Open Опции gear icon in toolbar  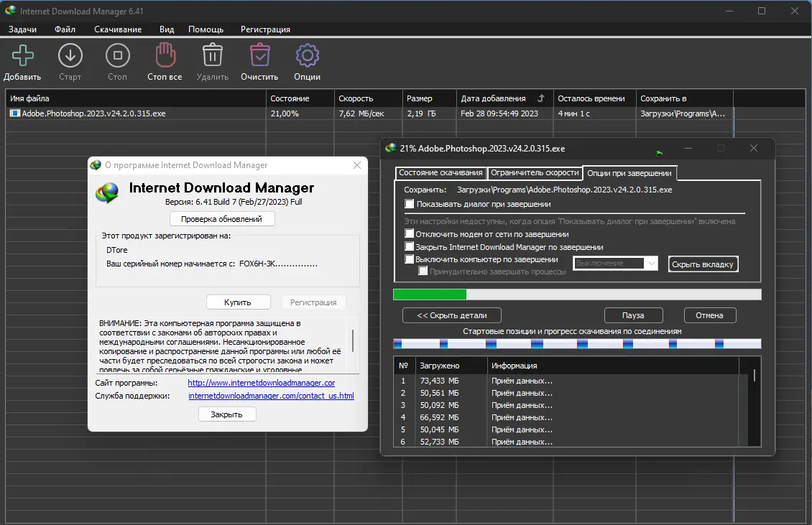[x=307, y=55]
